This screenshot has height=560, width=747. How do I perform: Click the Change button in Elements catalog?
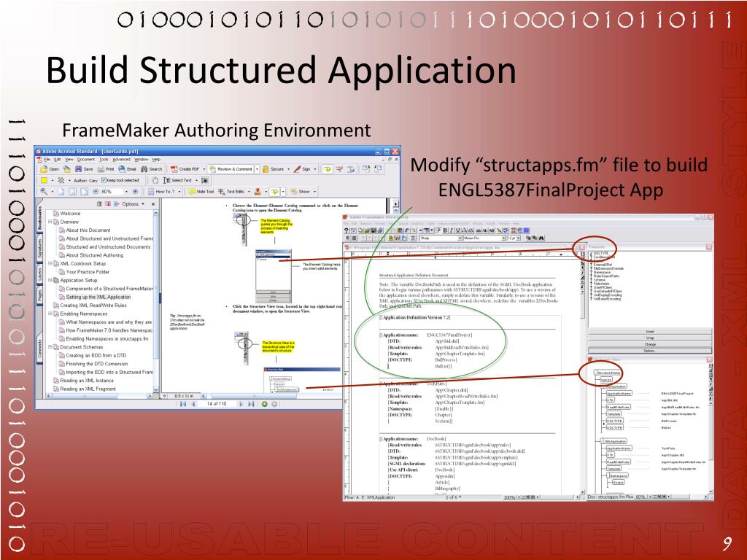(650, 344)
